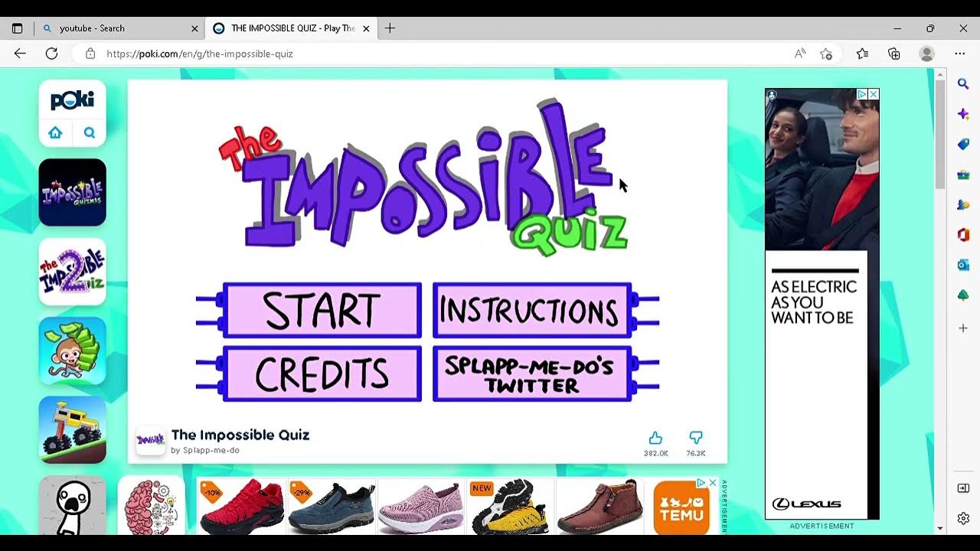Click The Impossible Quiz title text

coord(240,435)
